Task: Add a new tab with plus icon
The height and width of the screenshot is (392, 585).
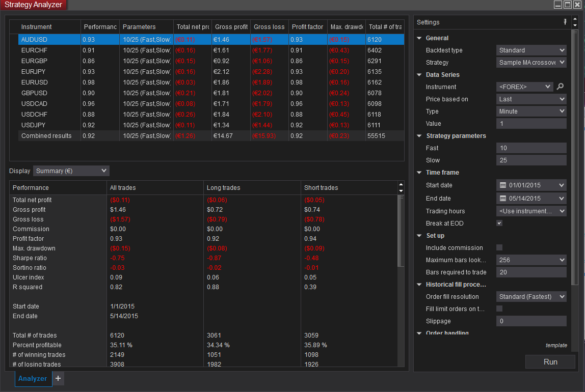Action: click(x=58, y=378)
